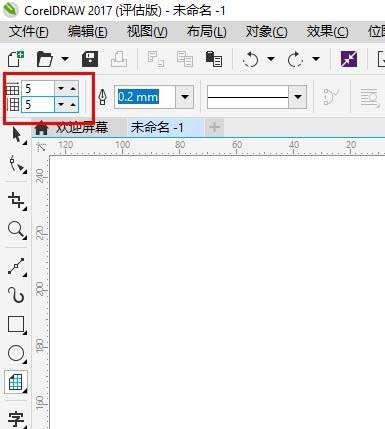Select the Text 字 tool
The width and height of the screenshot is (385, 429).
(16, 419)
